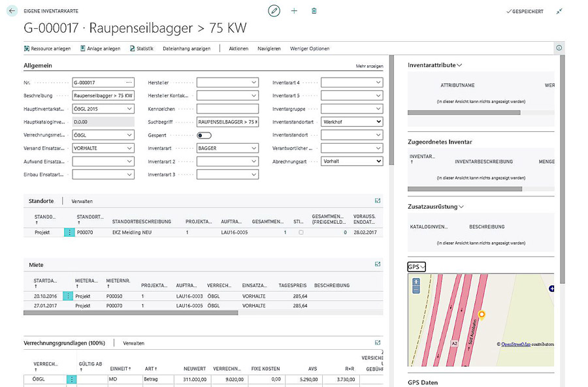The height and width of the screenshot is (387, 588).
Task: Open the Hersteller dropdown
Action: (253, 82)
